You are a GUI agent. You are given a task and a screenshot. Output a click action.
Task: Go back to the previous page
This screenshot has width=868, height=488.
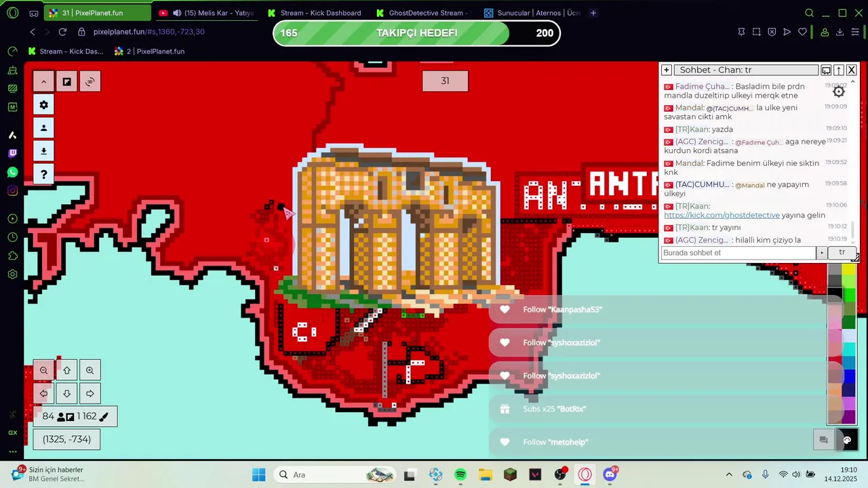click(x=33, y=32)
